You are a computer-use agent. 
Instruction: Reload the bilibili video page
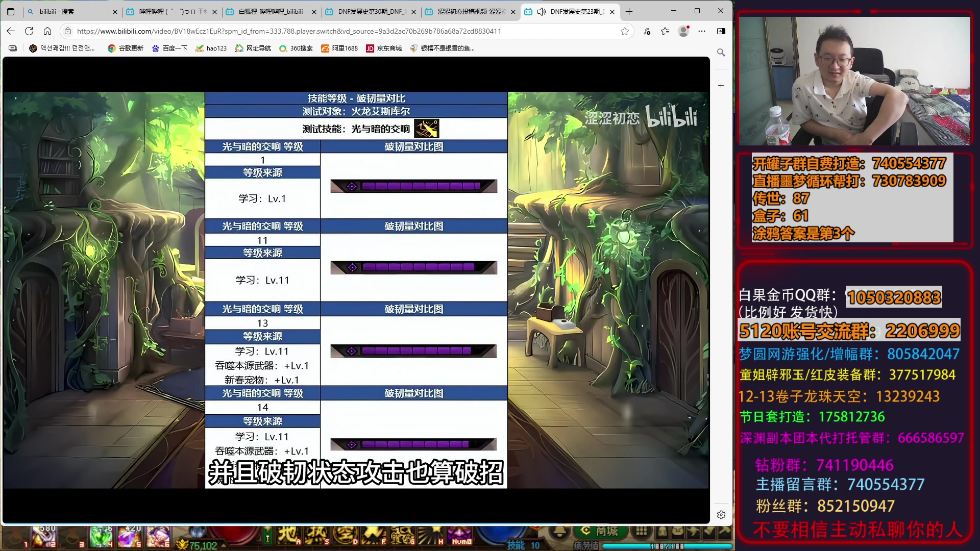tap(29, 31)
